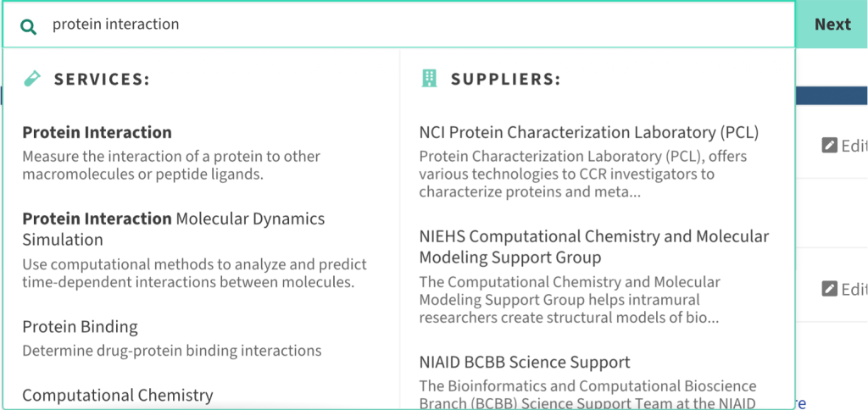Click the Protein Interaction service description text
The height and width of the screenshot is (410, 868).
(171, 165)
